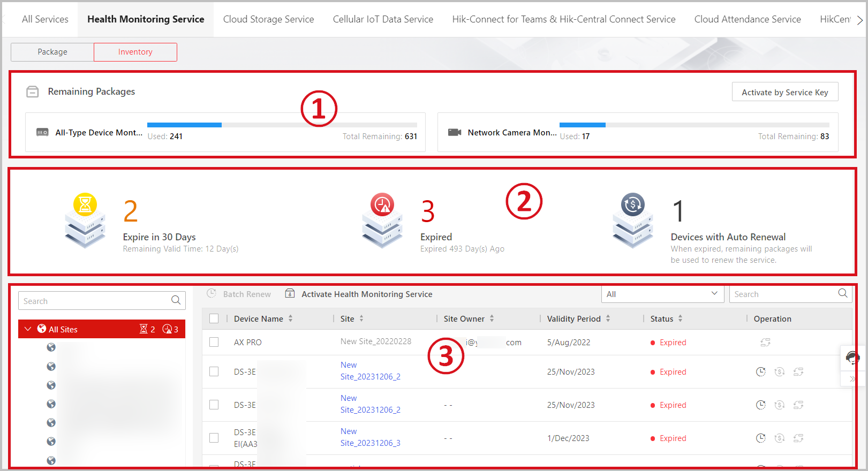Viewport: 868px width, 471px height.
Task: Click the Activate Health Monitoring Service package icon
Action: click(290, 293)
